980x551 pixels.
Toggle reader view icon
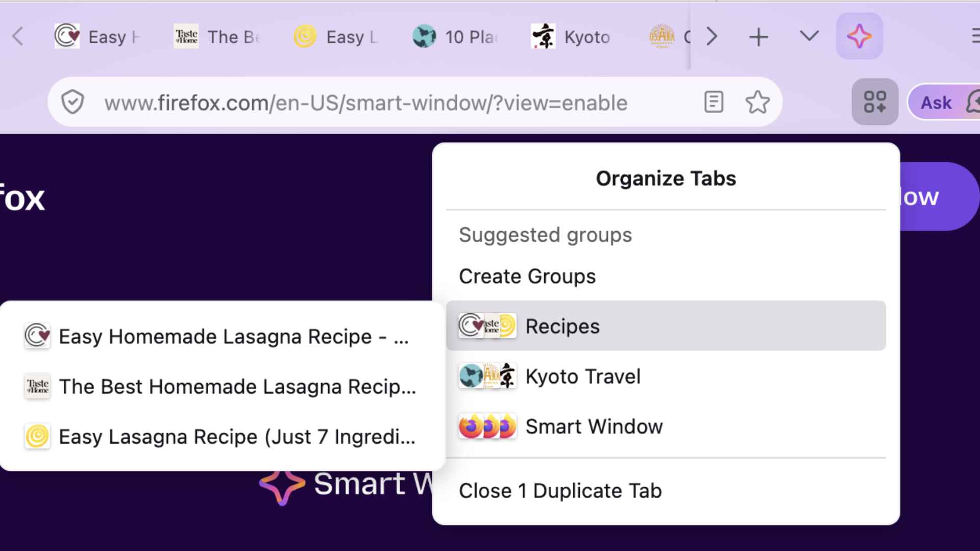point(714,102)
